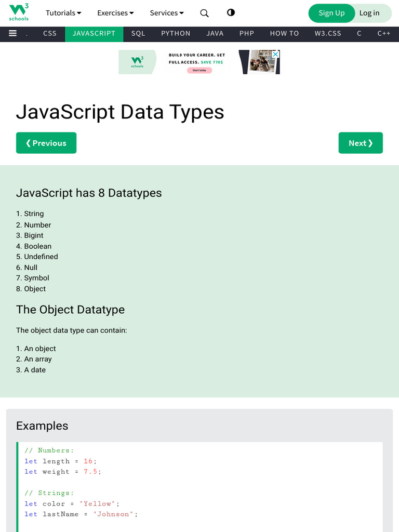Close the ad with the X icon
The image size is (399, 532).
point(276,54)
